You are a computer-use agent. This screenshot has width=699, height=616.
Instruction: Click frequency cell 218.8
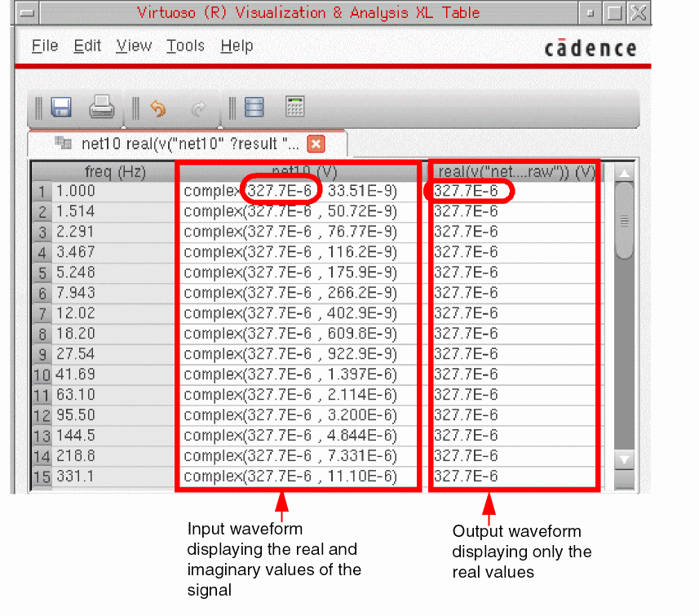pos(113,456)
